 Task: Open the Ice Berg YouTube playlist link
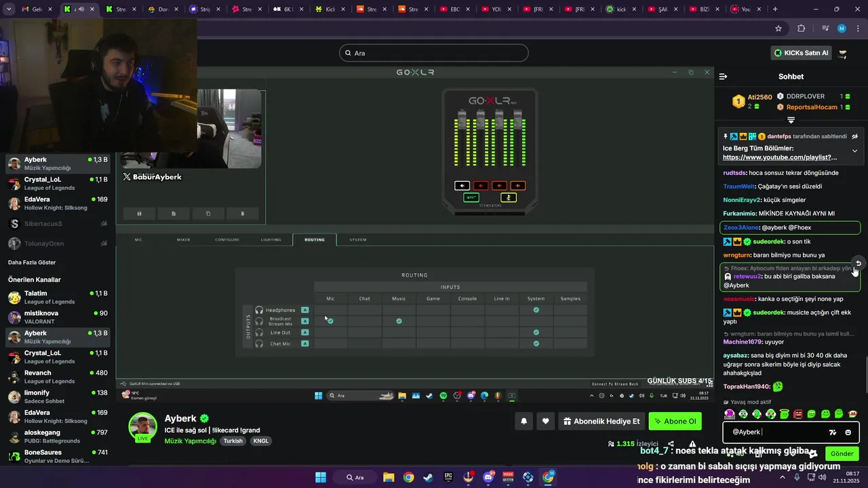pyautogui.click(x=780, y=157)
